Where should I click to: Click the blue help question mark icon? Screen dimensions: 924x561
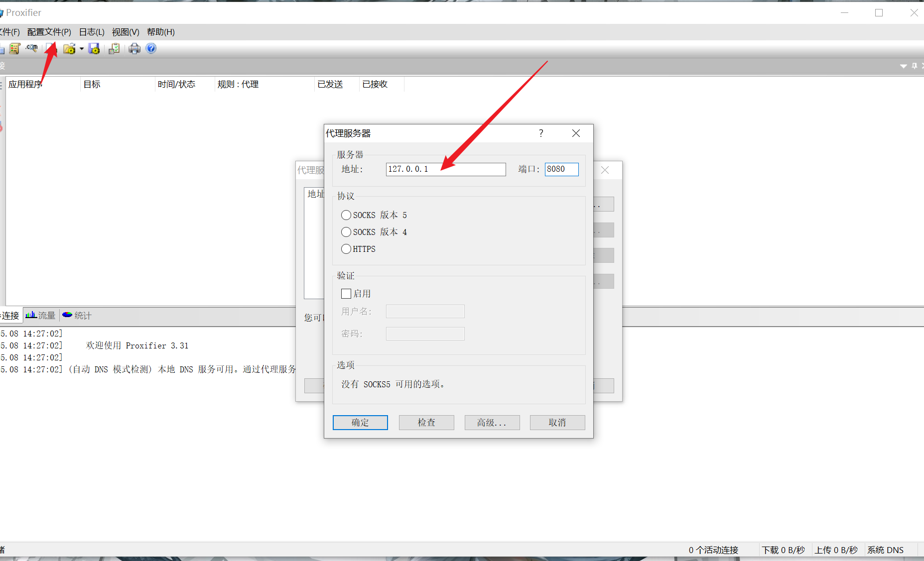tap(150, 48)
